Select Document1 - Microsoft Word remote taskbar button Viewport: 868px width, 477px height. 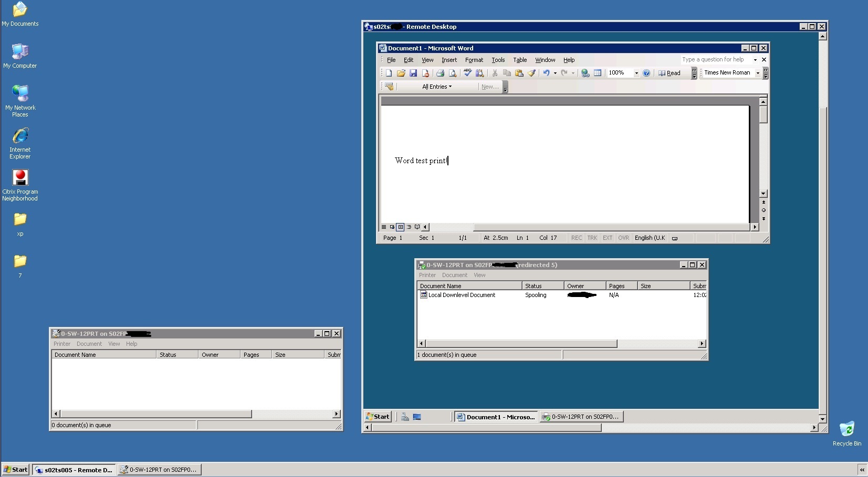click(x=496, y=417)
